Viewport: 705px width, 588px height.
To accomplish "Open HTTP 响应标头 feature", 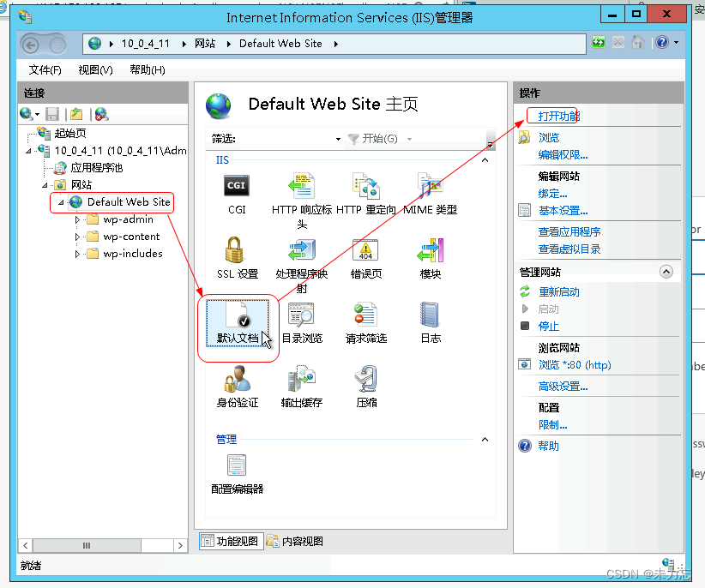I will [302, 201].
